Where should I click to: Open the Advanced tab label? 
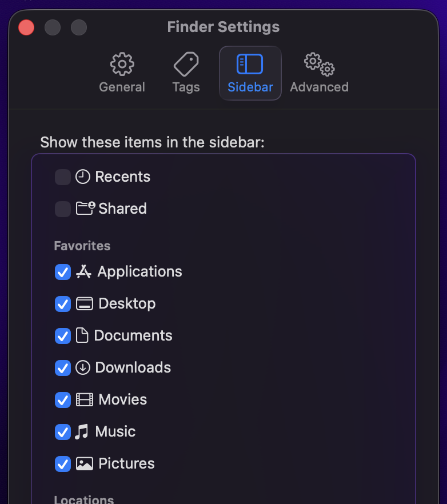(x=319, y=87)
